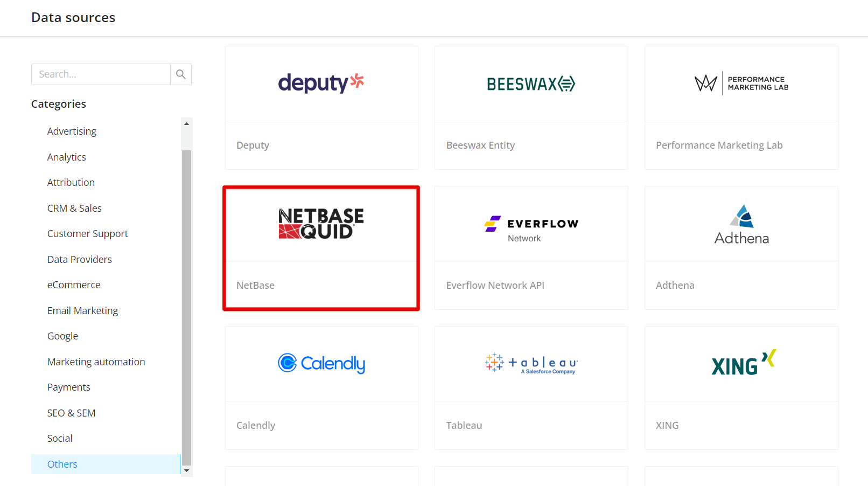This screenshot has width=868, height=486.
Task: Open the Deputy integration tile
Action: [321, 107]
